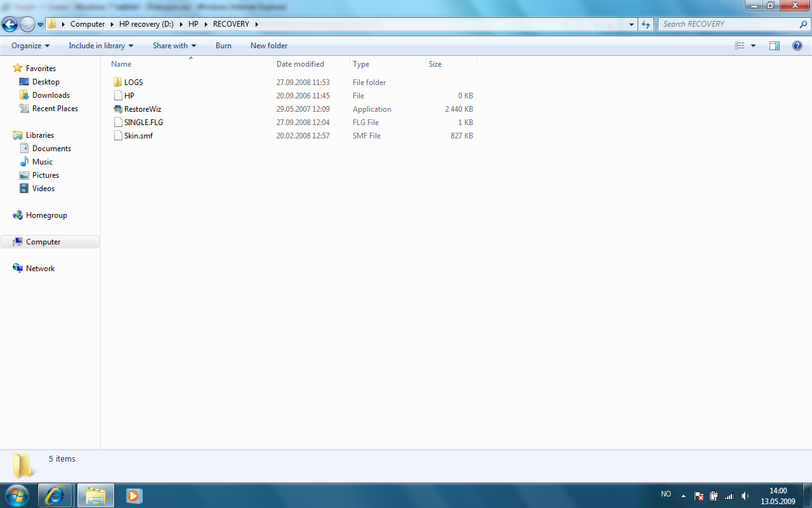812x508 pixels.
Task: Select Libraries in navigation pane
Action: click(x=40, y=135)
